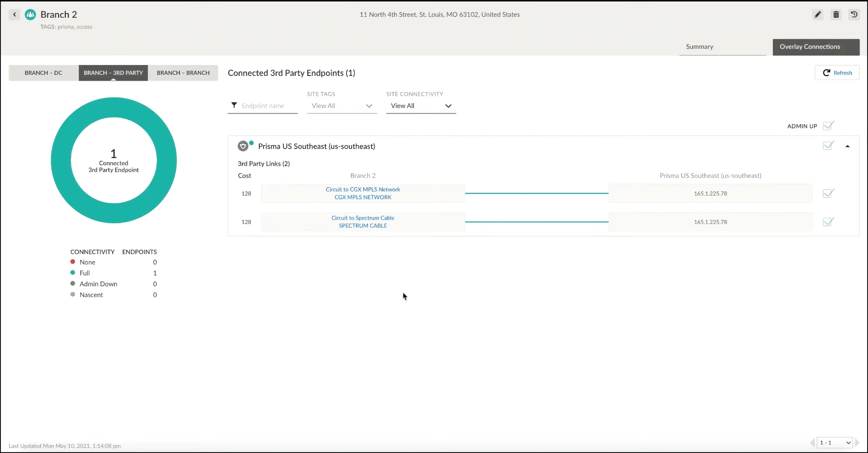
Task: Delete site using the trash icon
Action: coord(836,15)
